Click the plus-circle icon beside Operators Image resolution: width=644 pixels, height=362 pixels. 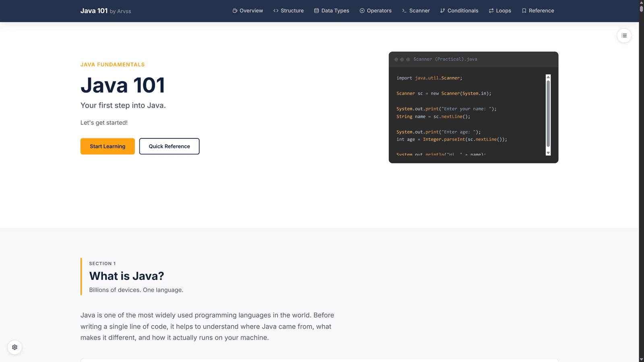coord(362,11)
